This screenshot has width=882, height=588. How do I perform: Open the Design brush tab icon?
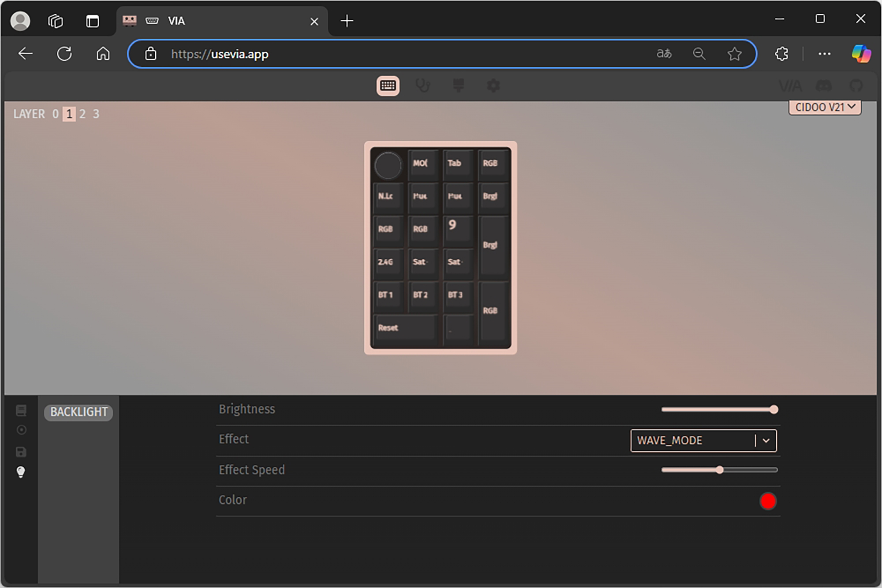[x=458, y=86]
